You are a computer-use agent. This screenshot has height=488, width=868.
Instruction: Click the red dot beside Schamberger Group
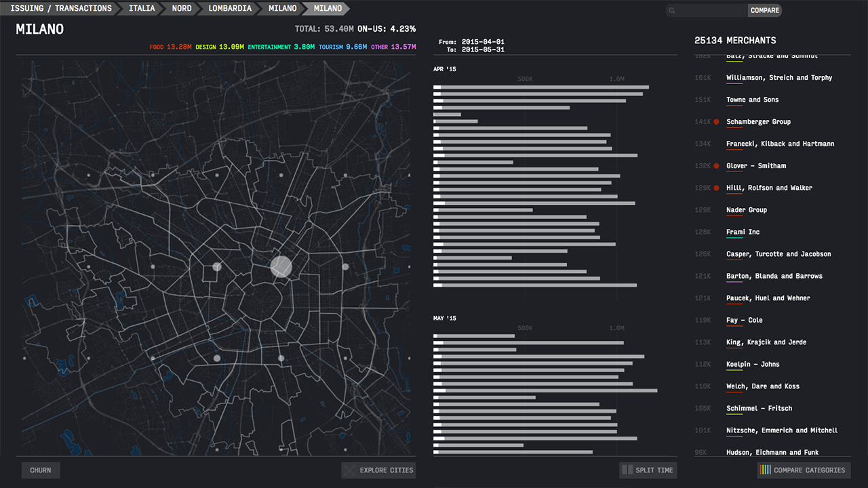(x=716, y=122)
